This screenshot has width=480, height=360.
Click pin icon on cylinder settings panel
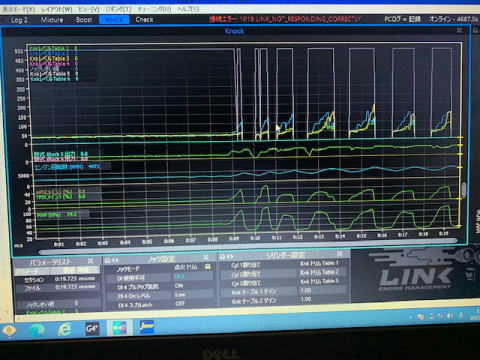tap(223, 256)
